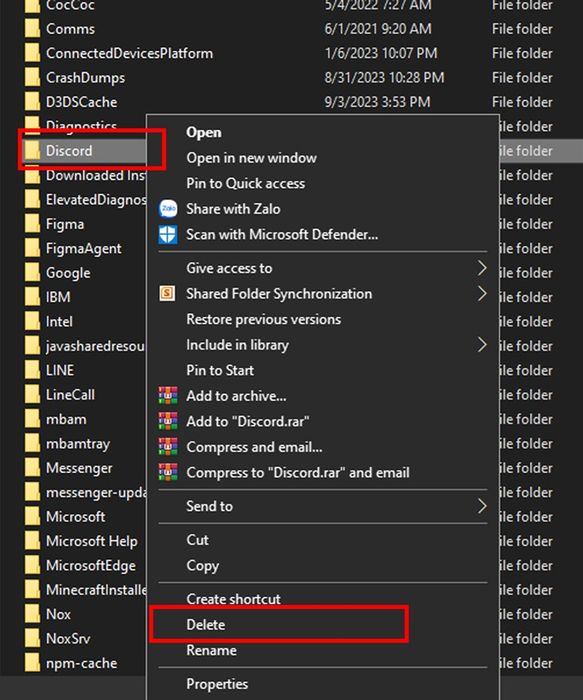Select the Discord folder name
The width and height of the screenshot is (583, 700).
69,151
